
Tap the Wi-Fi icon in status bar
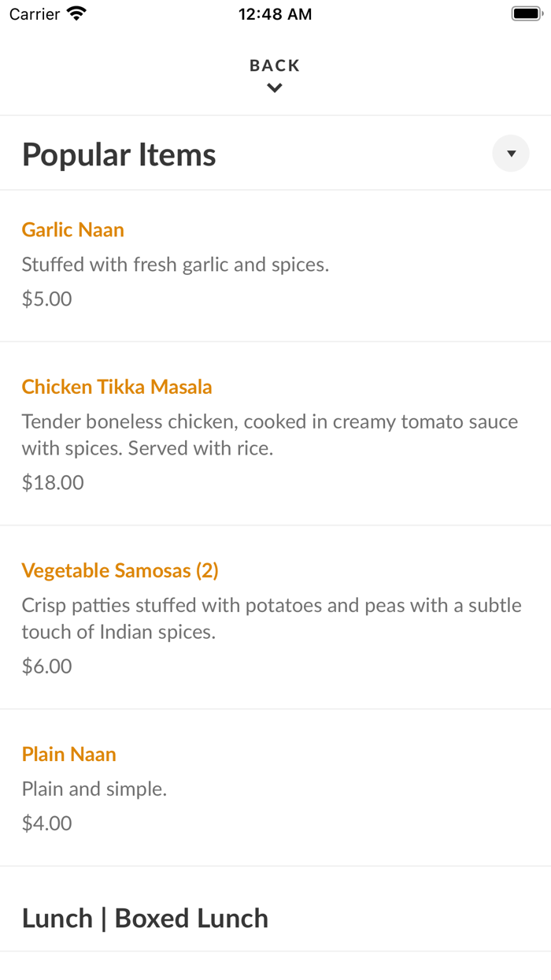73,13
